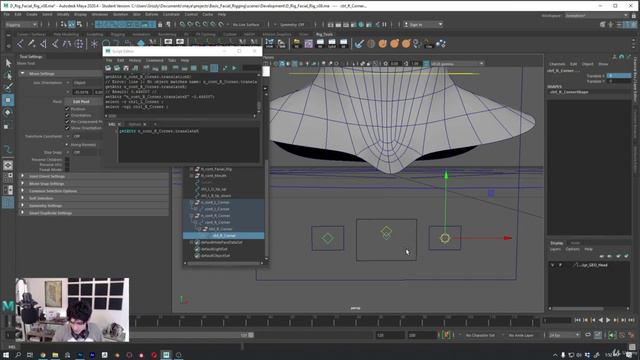Click Script Editor Source Script icon

[x=117, y=68]
